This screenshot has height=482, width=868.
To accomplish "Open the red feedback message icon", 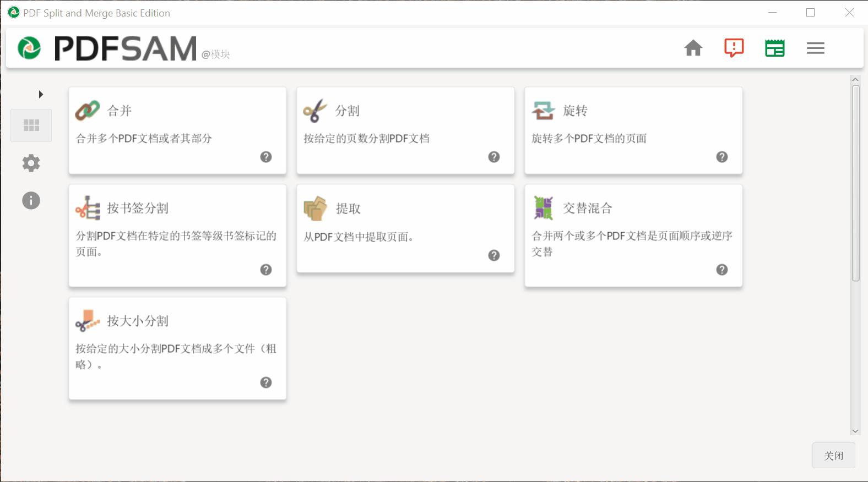I will point(734,48).
